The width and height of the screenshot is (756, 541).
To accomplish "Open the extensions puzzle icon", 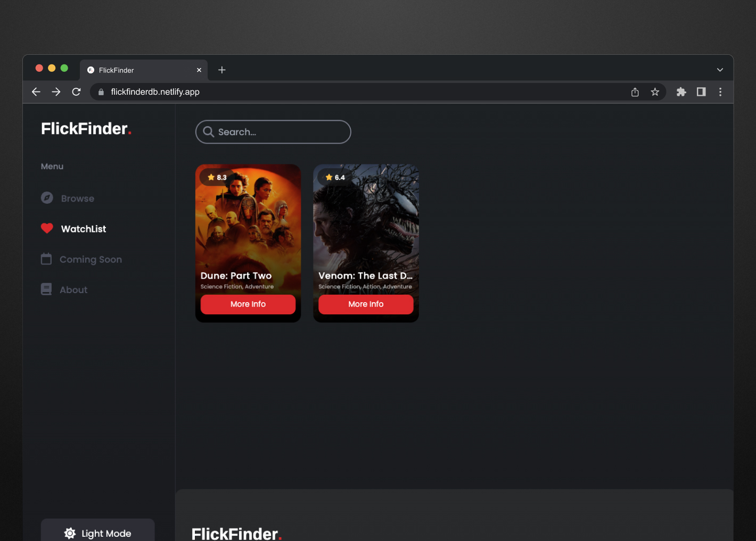I will (x=681, y=92).
